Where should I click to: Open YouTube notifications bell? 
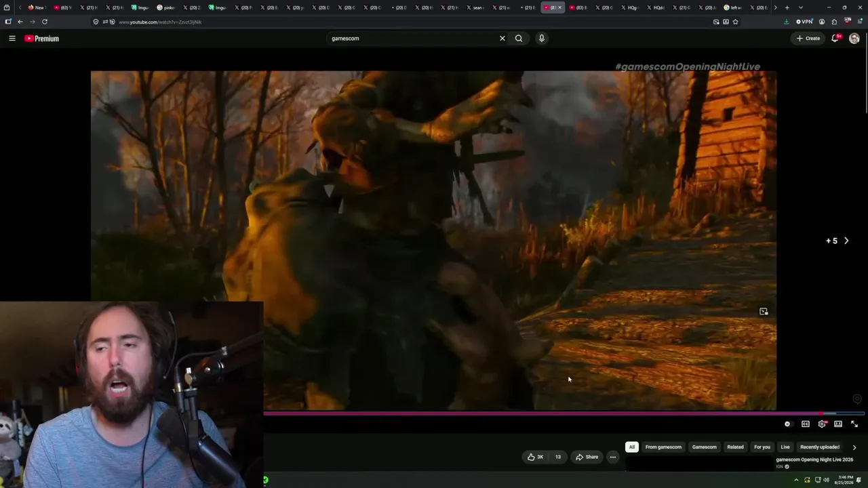[x=835, y=39]
